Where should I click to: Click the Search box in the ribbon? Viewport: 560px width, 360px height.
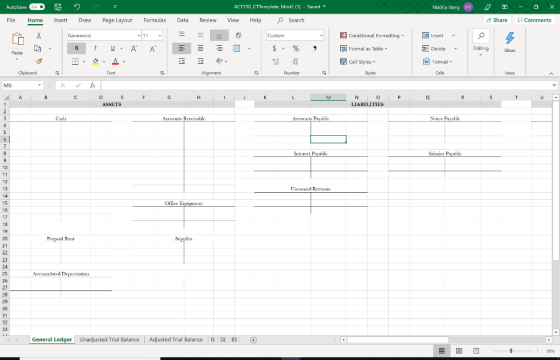pos(296,20)
